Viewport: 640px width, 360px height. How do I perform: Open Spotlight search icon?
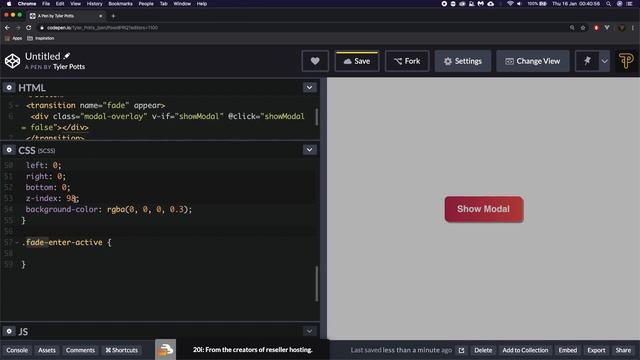[x=608, y=4]
